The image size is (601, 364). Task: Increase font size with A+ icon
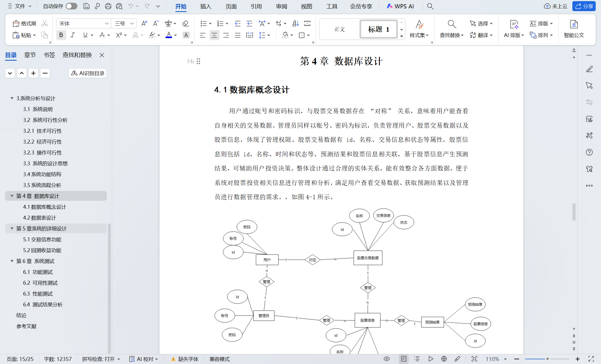tap(144, 24)
